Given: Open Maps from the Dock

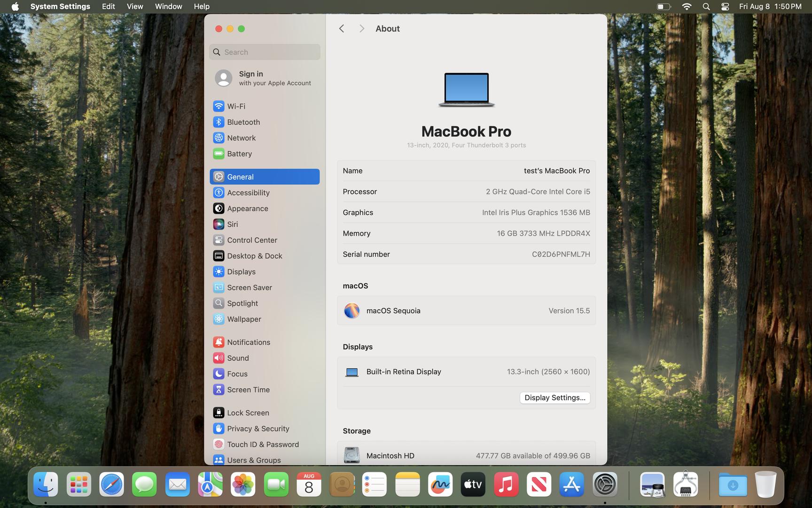Looking at the screenshot, I should coord(210,484).
